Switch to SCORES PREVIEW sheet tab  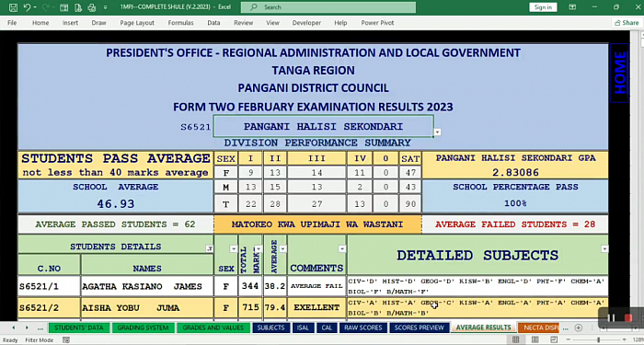[x=419, y=328]
